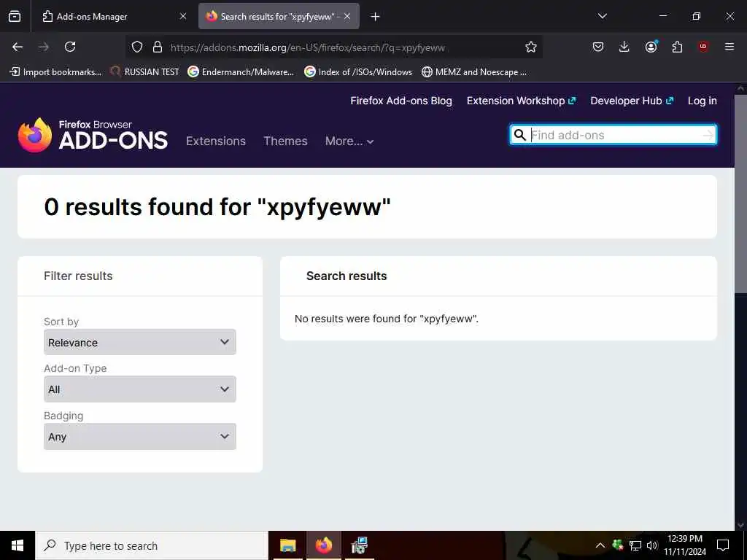
Task: Submit search with the arrow button
Action: [708, 135]
